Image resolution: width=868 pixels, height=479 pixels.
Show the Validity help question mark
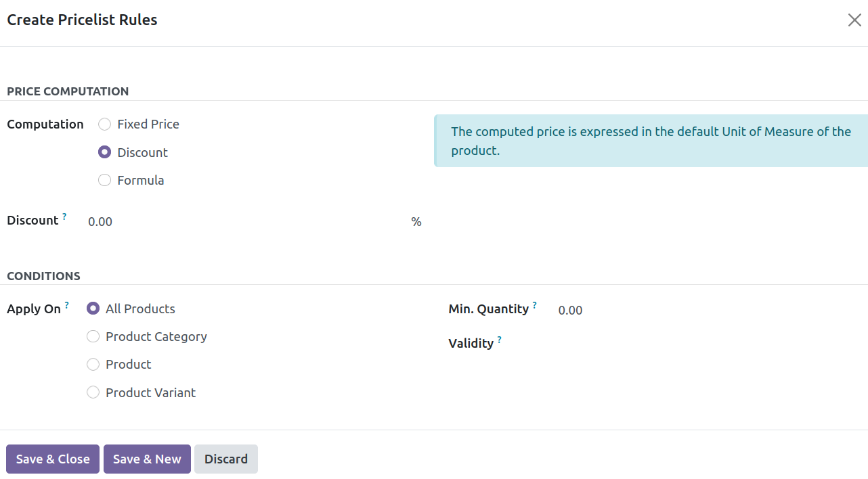[499, 340]
